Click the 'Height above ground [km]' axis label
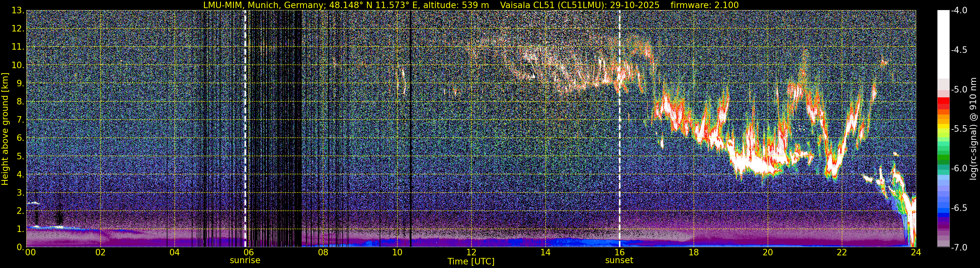 5,129
